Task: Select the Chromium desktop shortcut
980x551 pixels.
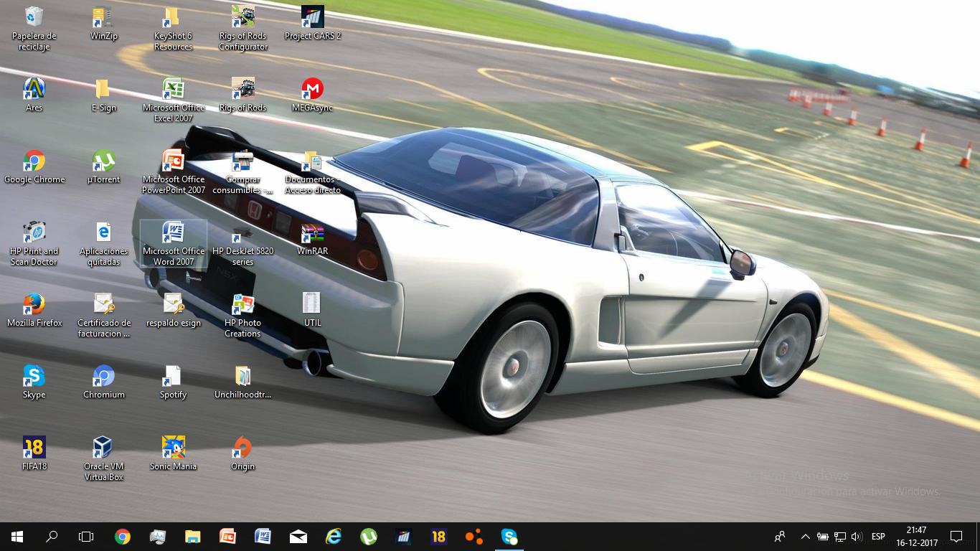Action: [x=104, y=381]
